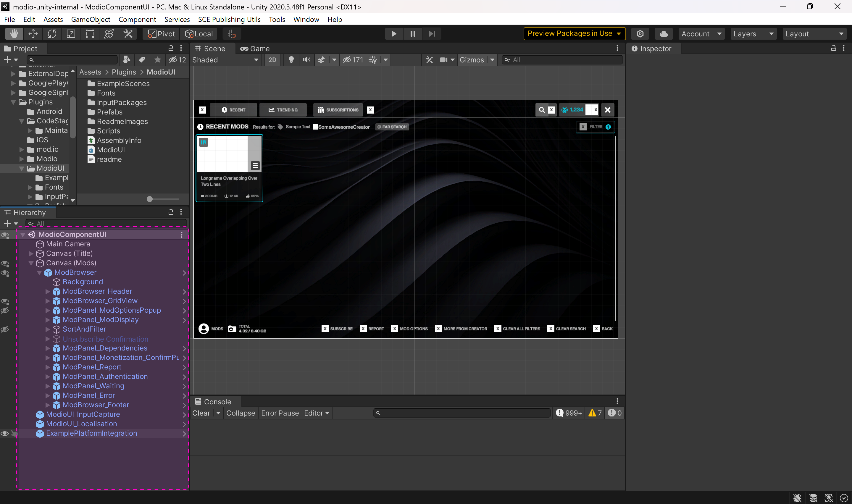Image resolution: width=852 pixels, height=504 pixels.
Task: Mute scene audio
Action: click(x=307, y=60)
